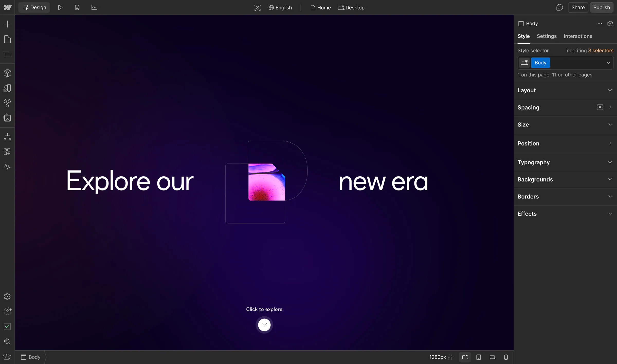The height and width of the screenshot is (364, 617).
Task: Expand the Typography section
Action: pyautogui.click(x=565, y=162)
